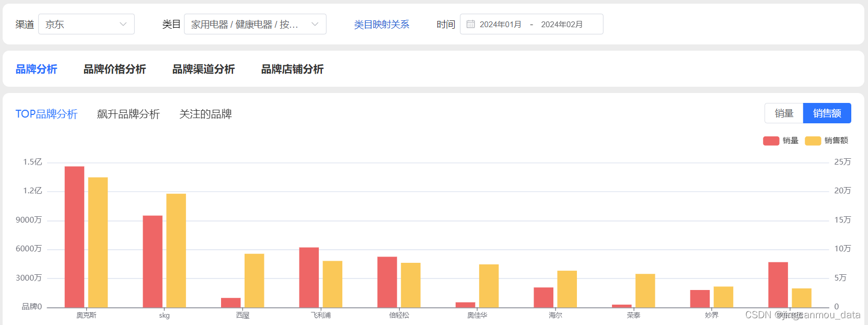Click the 1.2亿 left axis value
868x325 pixels.
pos(32,191)
